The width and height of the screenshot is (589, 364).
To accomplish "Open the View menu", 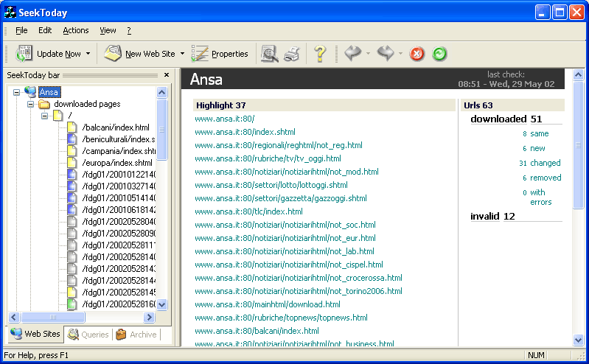I will [108, 30].
